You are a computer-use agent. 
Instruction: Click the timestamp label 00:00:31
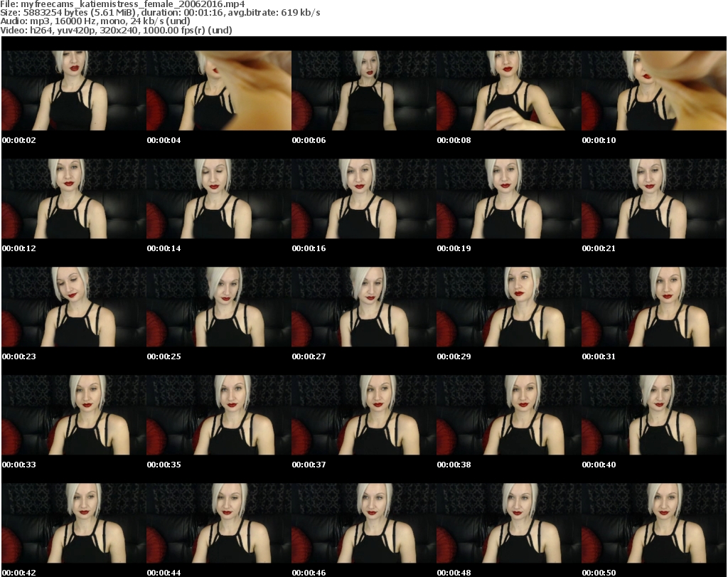(599, 356)
